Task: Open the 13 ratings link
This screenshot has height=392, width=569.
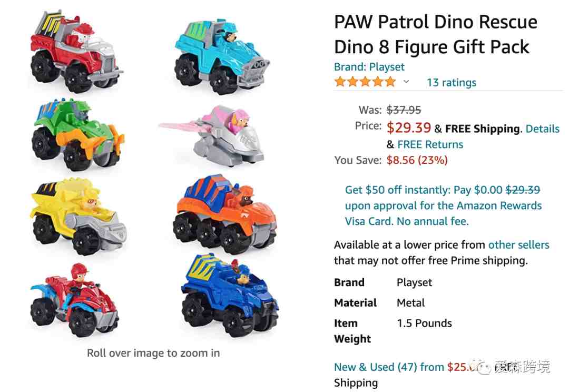Action: pyautogui.click(x=452, y=82)
